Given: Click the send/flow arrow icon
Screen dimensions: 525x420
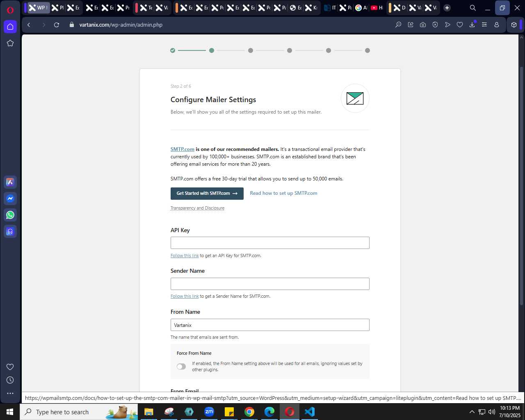Looking at the screenshot, I should click(x=447, y=25).
